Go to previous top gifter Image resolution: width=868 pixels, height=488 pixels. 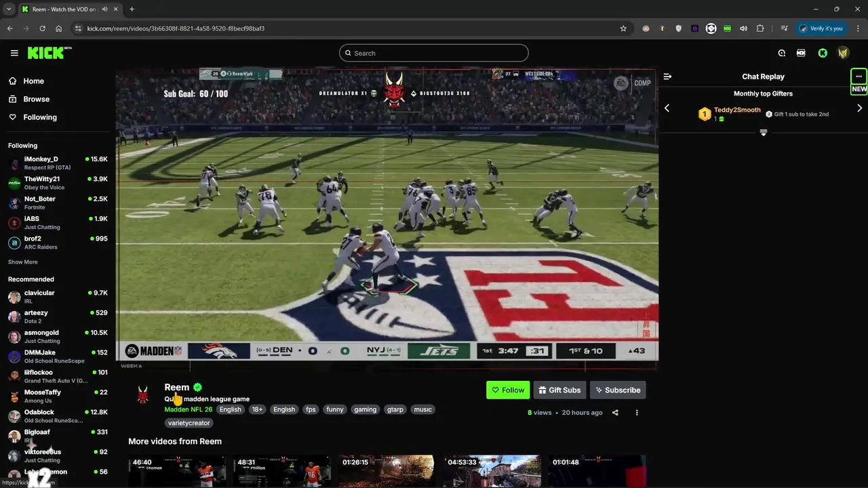point(667,108)
